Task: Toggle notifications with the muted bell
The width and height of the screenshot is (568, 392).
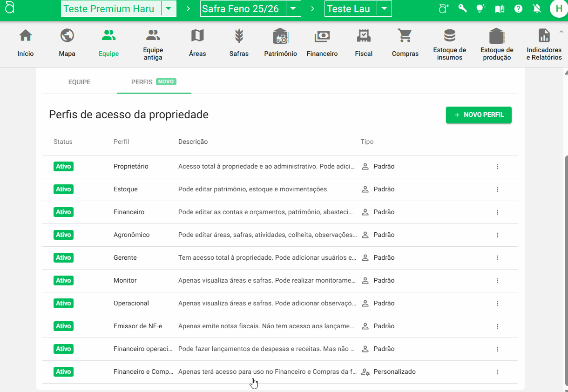Action: point(536,8)
